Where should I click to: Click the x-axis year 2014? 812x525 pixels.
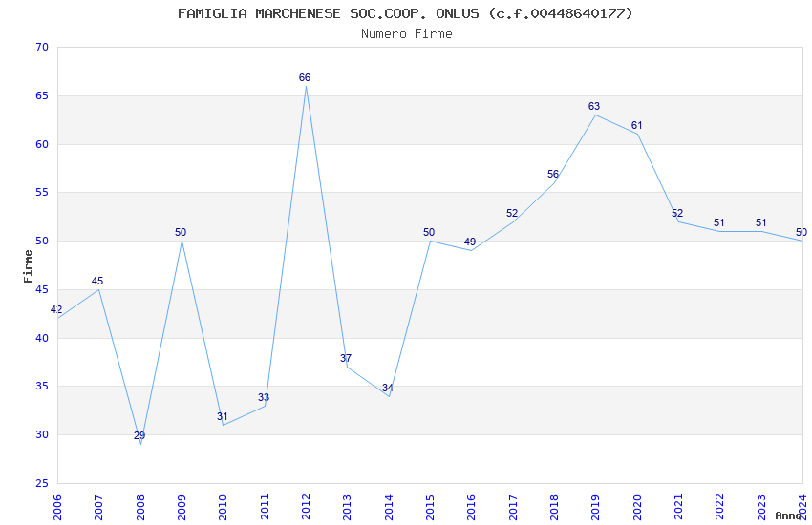389,508
